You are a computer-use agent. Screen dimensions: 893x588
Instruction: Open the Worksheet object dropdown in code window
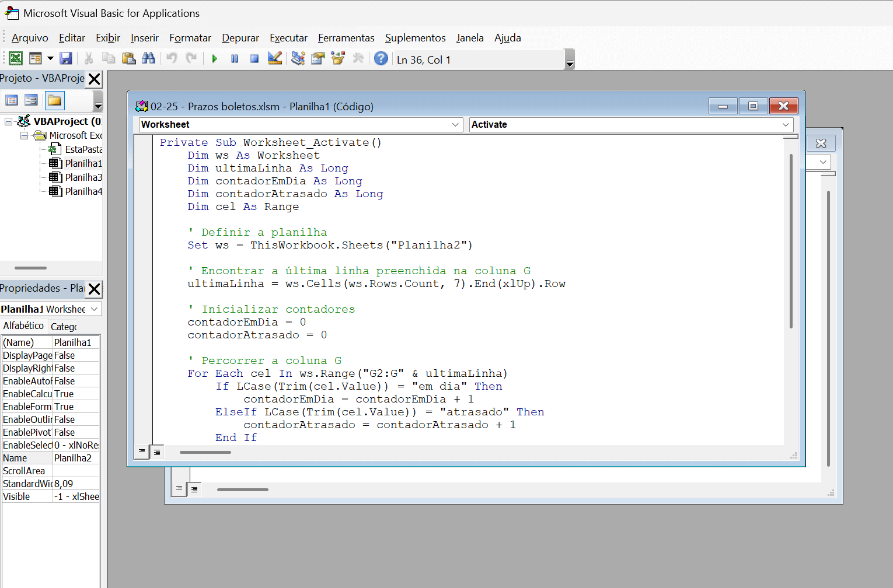[x=455, y=124]
